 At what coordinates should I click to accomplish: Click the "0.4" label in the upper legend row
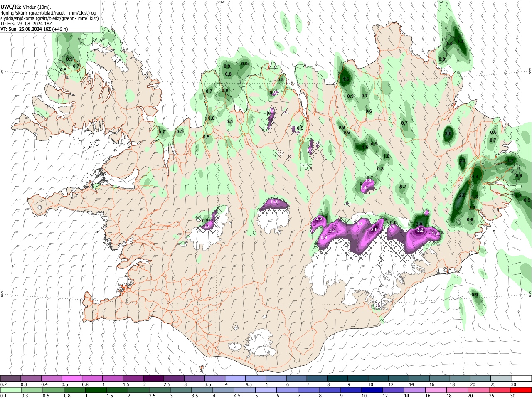[44, 384]
